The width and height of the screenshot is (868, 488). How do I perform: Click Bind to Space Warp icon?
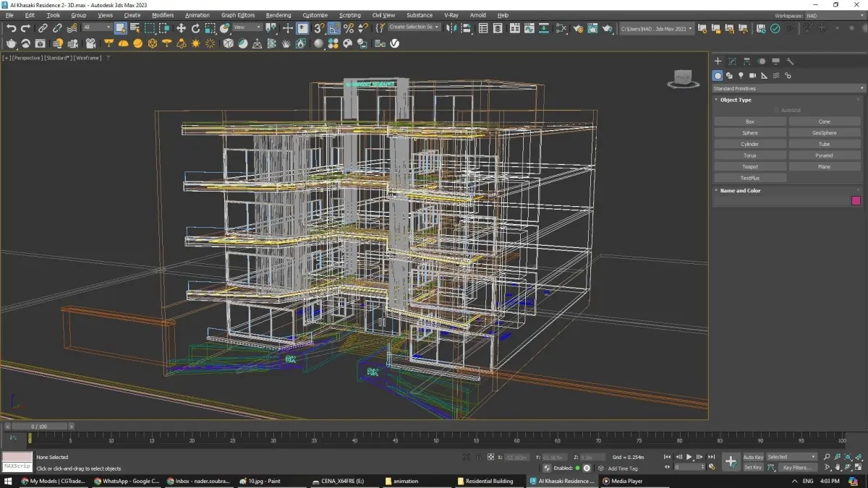tap(72, 28)
